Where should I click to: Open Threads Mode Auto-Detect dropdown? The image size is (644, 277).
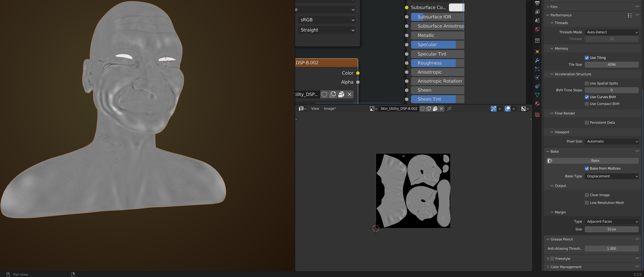[x=612, y=32]
